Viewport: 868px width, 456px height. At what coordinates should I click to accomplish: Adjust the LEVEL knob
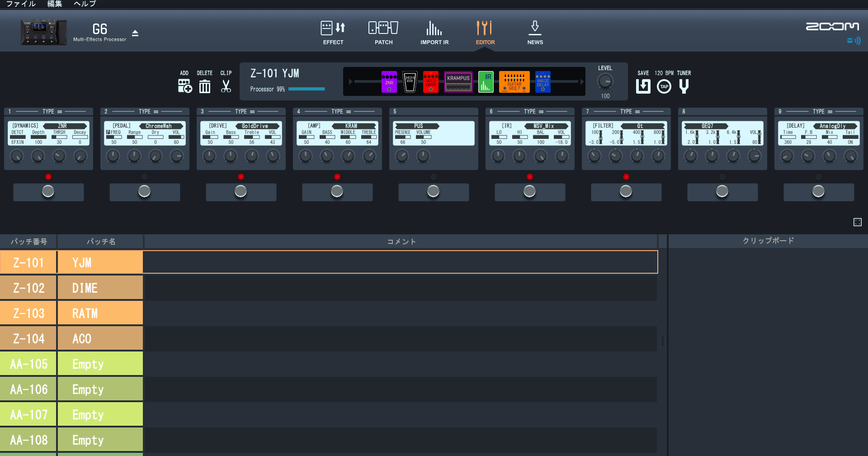pyautogui.click(x=605, y=81)
